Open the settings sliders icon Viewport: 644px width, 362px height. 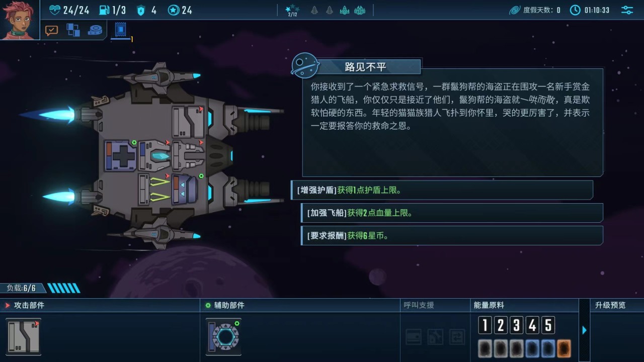(627, 10)
